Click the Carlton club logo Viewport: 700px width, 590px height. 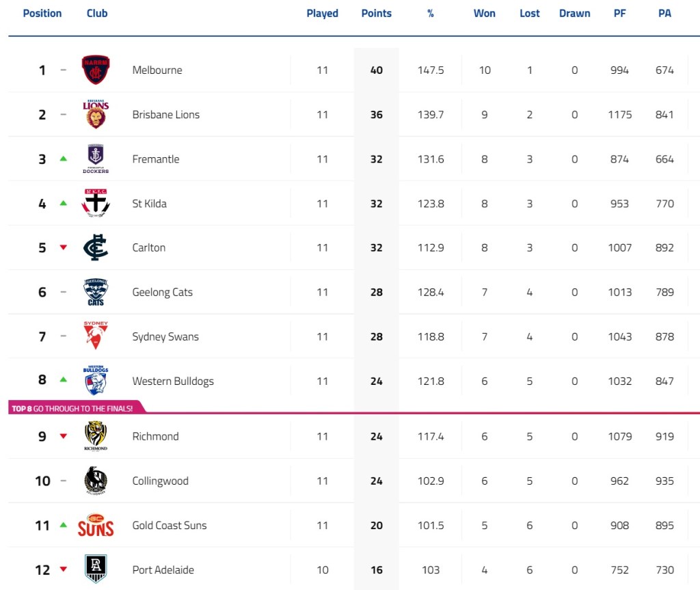[x=96, y=247]
